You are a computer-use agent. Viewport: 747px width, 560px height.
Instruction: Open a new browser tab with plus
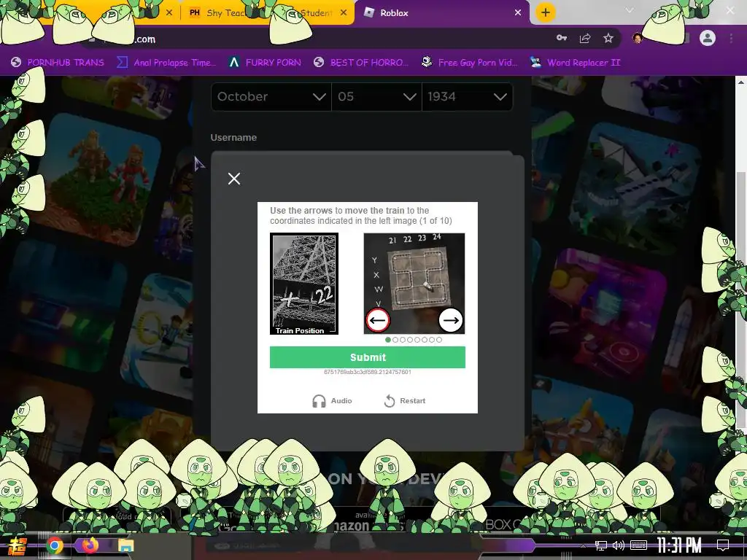tap(546, 12)
